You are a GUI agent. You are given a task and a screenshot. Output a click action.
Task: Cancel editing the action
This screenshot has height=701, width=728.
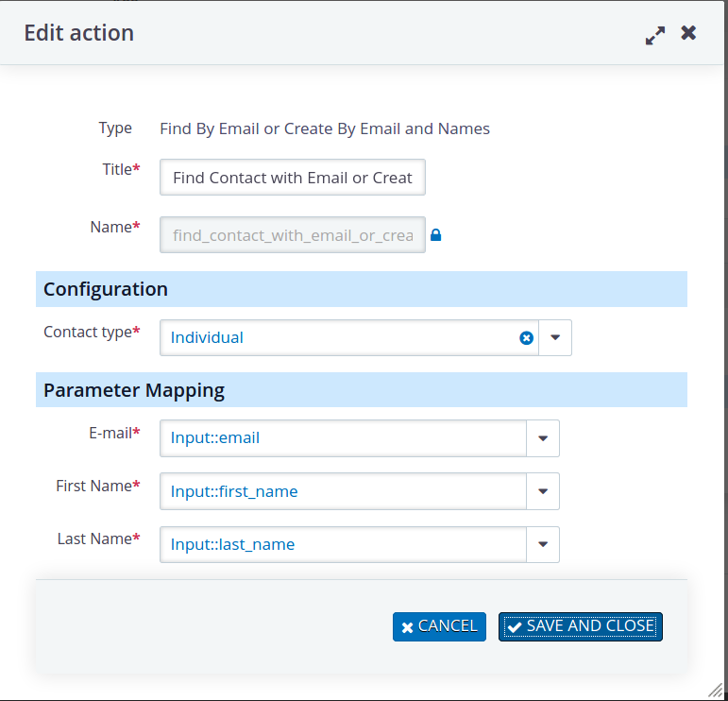(439, 626)
